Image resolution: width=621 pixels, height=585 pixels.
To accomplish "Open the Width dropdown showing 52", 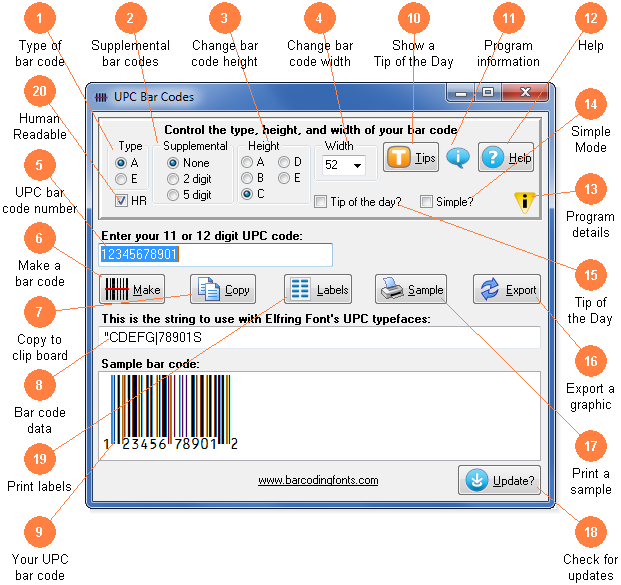I will [343, 165].
